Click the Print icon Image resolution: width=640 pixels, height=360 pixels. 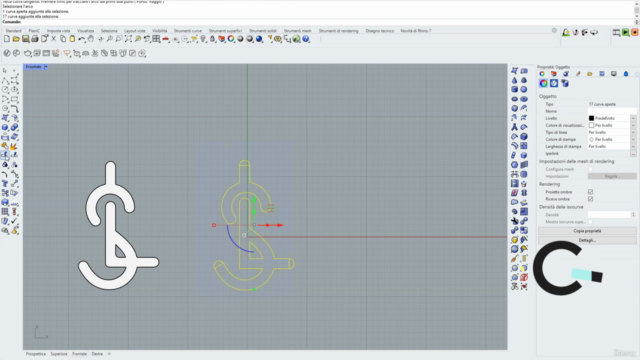[x=35, y=39]
